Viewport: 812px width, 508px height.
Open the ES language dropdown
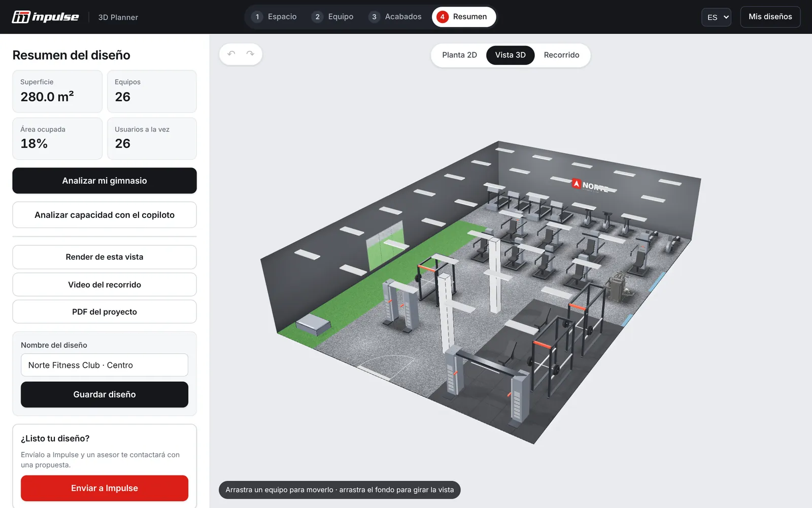716,17
